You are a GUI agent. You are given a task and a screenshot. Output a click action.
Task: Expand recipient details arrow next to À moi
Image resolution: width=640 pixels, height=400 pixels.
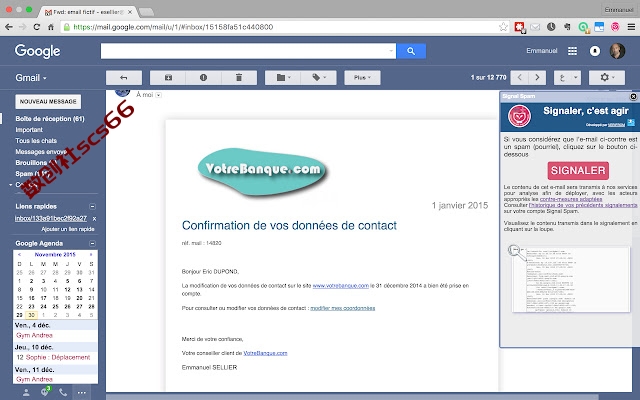[159, 95]
